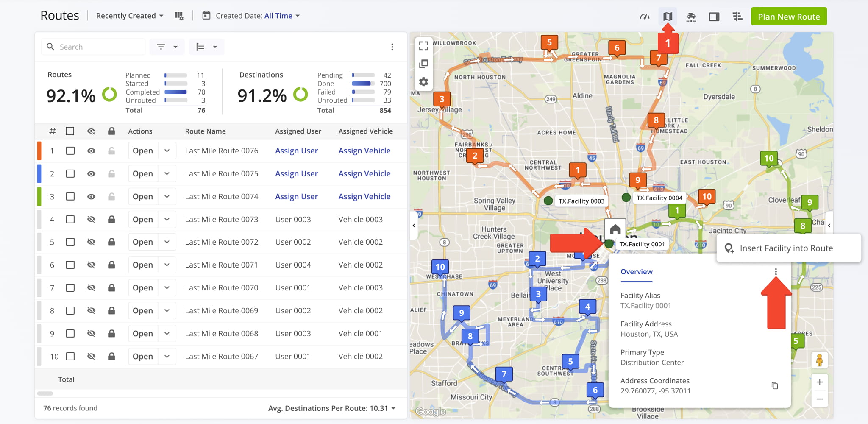Click the lock icon for Last Mile Route 0073

[x=111, y=219]
